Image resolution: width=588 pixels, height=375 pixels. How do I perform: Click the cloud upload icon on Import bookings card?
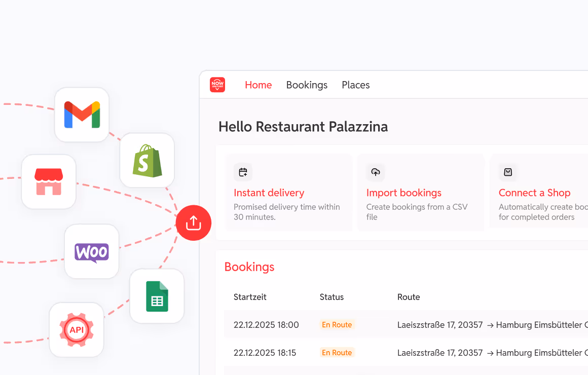coord(376,172)
